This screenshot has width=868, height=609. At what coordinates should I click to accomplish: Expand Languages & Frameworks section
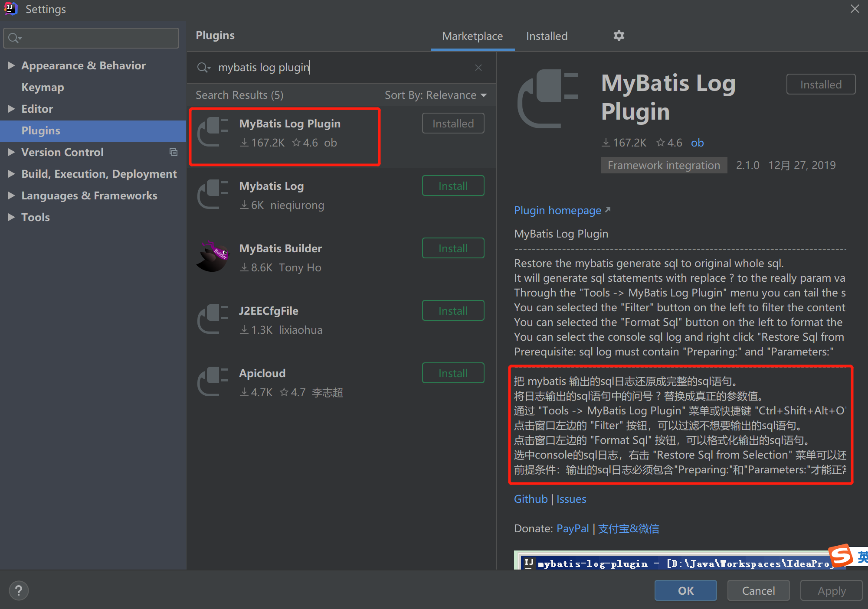[11, 195]
